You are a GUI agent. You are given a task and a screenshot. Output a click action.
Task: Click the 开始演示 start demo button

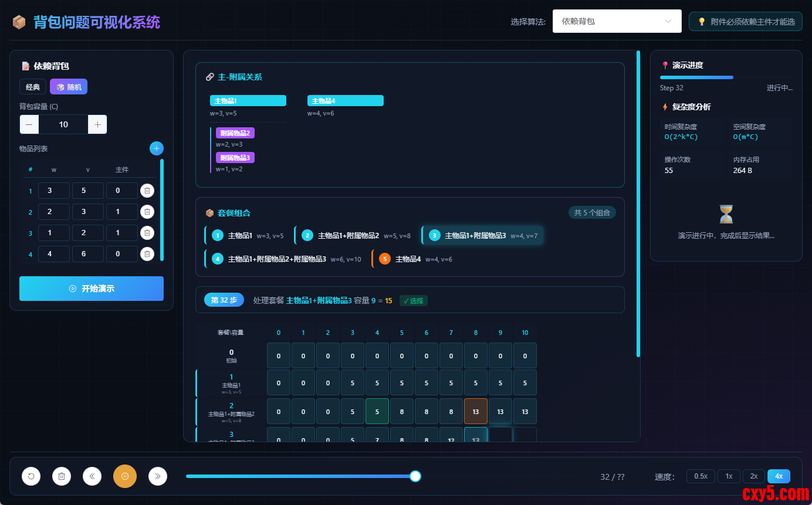pos(92,289)
